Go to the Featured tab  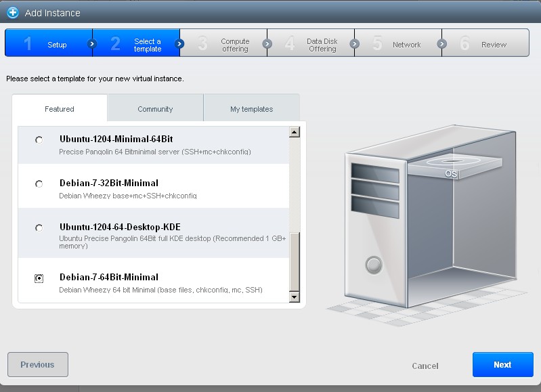tap(60, 109)
